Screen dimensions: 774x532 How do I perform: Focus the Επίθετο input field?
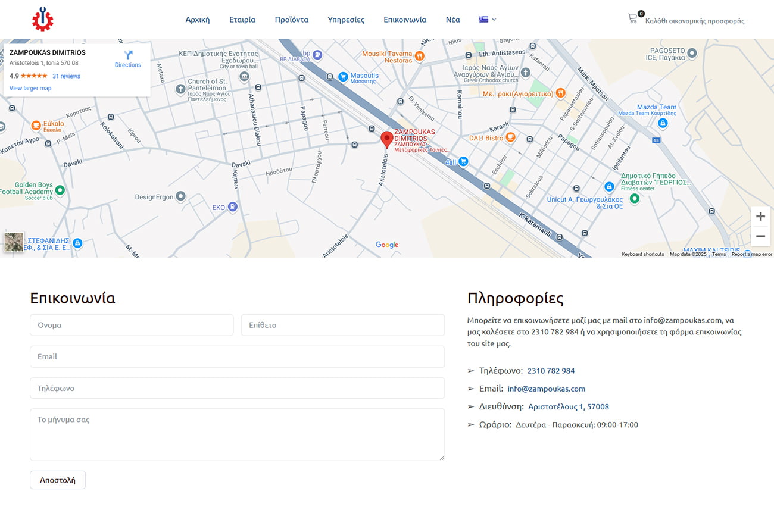click(343, 325)
